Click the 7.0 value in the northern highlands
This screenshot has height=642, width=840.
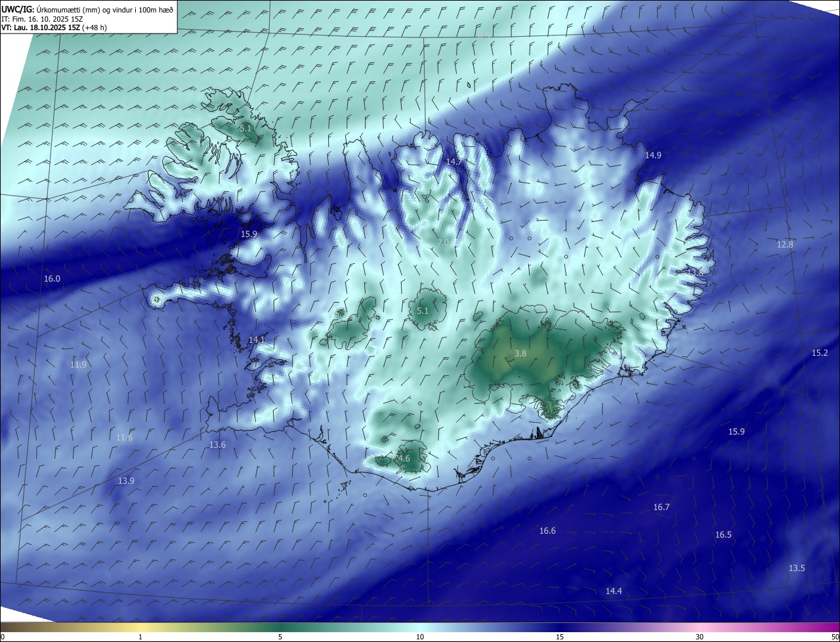[x=443, y=242]
